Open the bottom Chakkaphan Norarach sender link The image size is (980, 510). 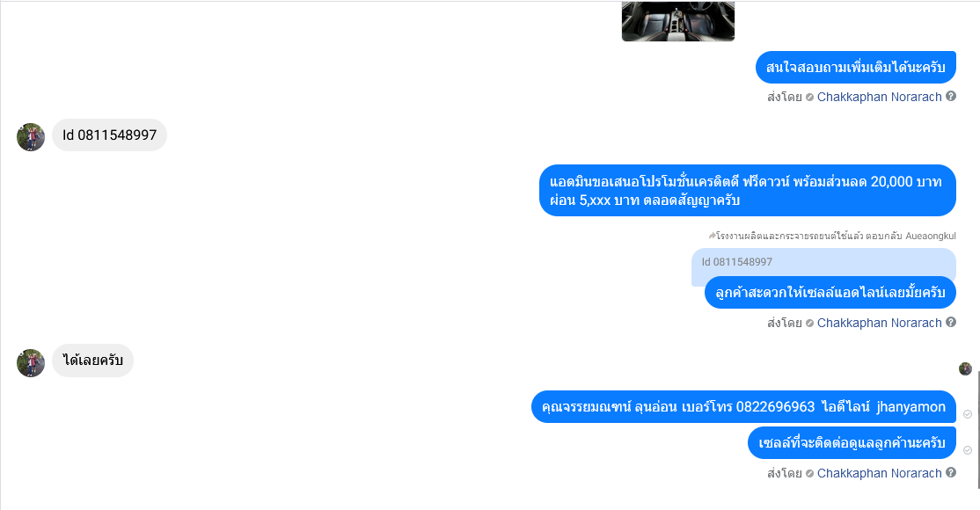(879, 473)
